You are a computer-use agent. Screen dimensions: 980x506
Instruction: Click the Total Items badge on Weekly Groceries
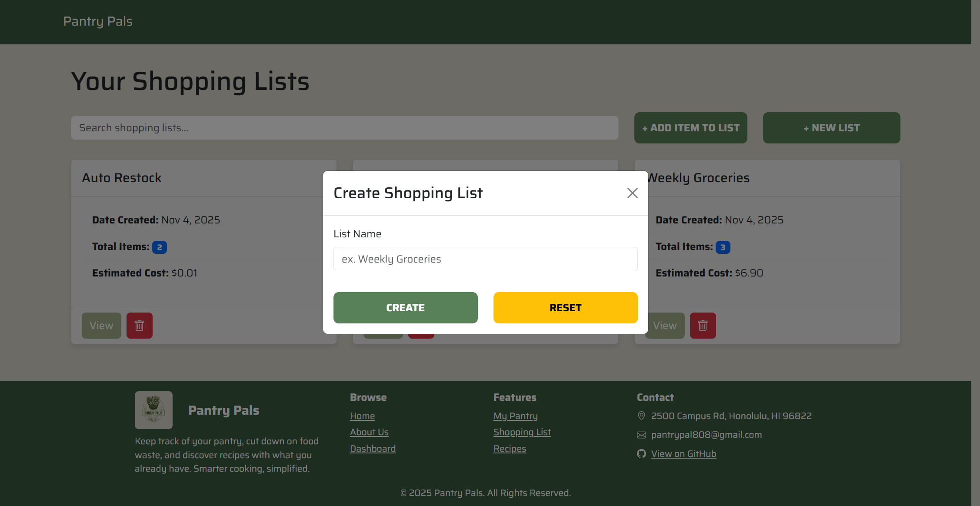(x=723, y=247)
